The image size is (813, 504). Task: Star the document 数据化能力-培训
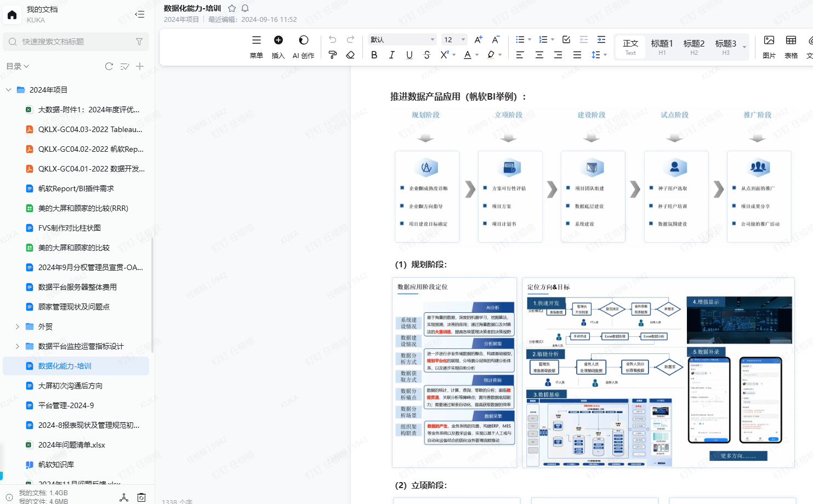point(232,8)
